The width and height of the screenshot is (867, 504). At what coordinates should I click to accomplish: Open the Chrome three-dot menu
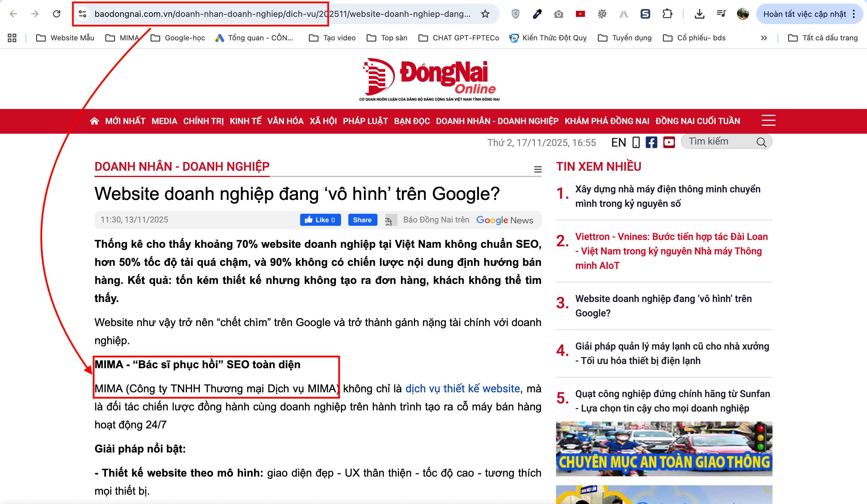854,14
